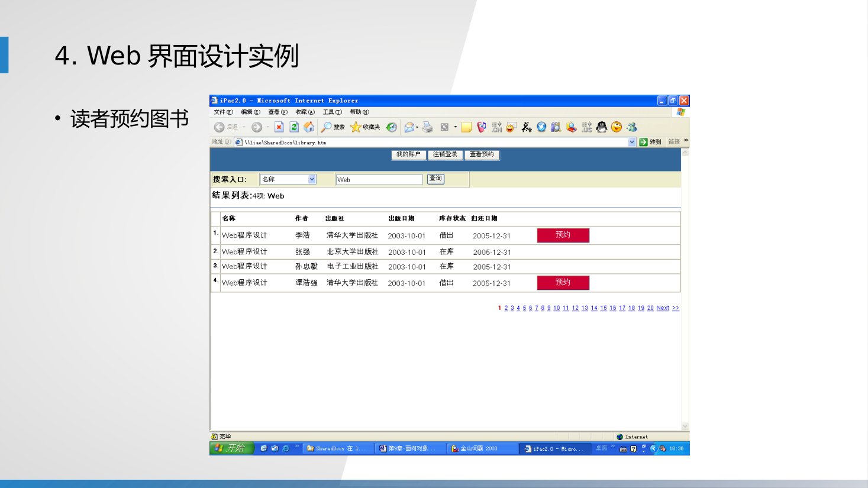Click the 开始 Start button
This screenshot has height=488, width=868.
(x=231, y=448)
